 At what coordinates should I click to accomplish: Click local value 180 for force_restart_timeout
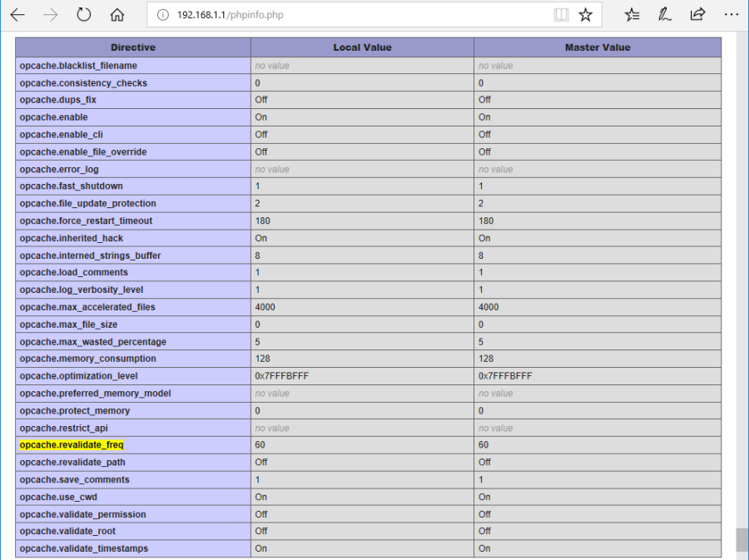262,221
